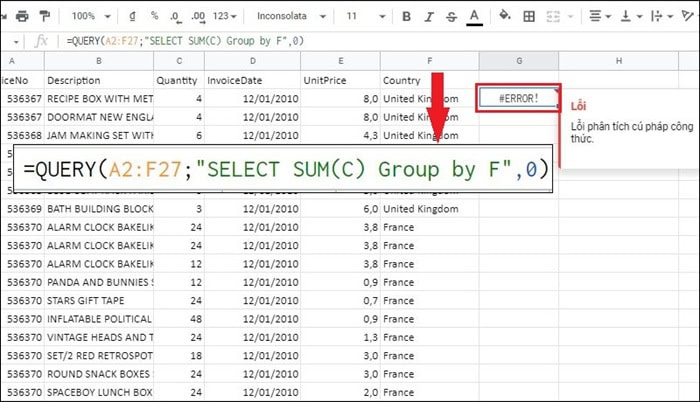Open the Inconsolata font dropdown

pyautogui.click(x=291, y=16)
